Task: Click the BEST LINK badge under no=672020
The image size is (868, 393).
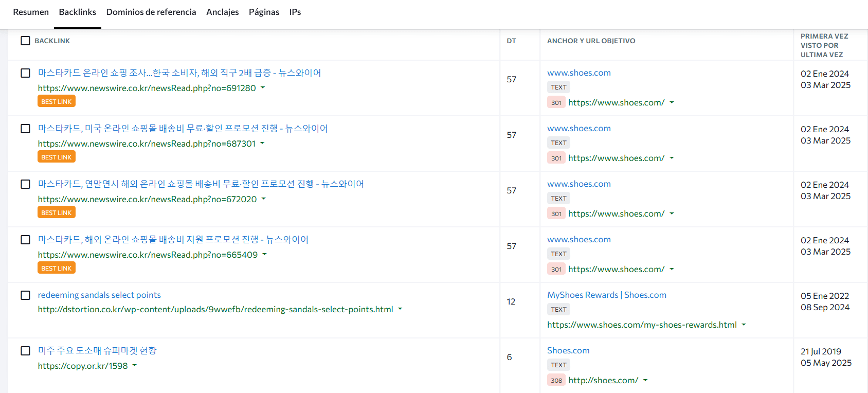Action: tap(57, 212)
